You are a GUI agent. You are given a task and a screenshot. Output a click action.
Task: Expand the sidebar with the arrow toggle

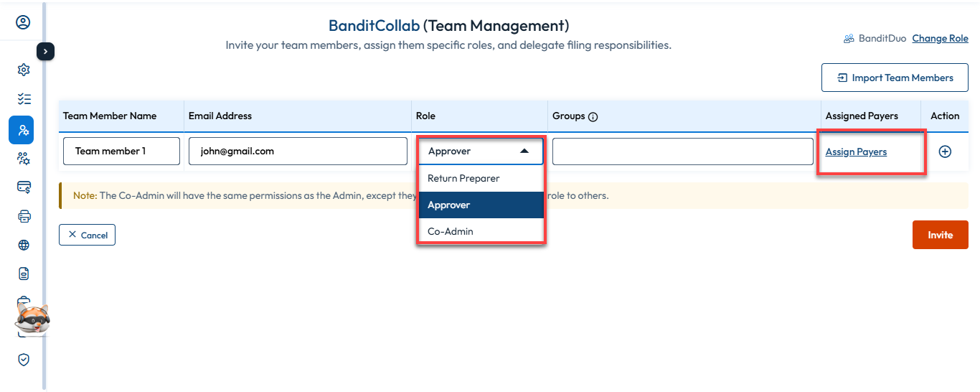click(x=45, y=51)
